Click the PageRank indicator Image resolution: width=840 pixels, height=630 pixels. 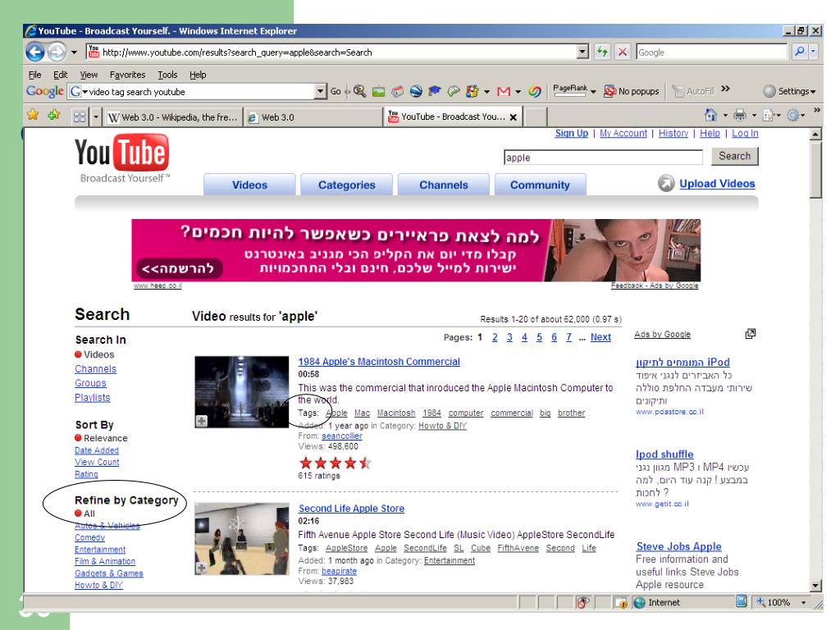[570, 89]
